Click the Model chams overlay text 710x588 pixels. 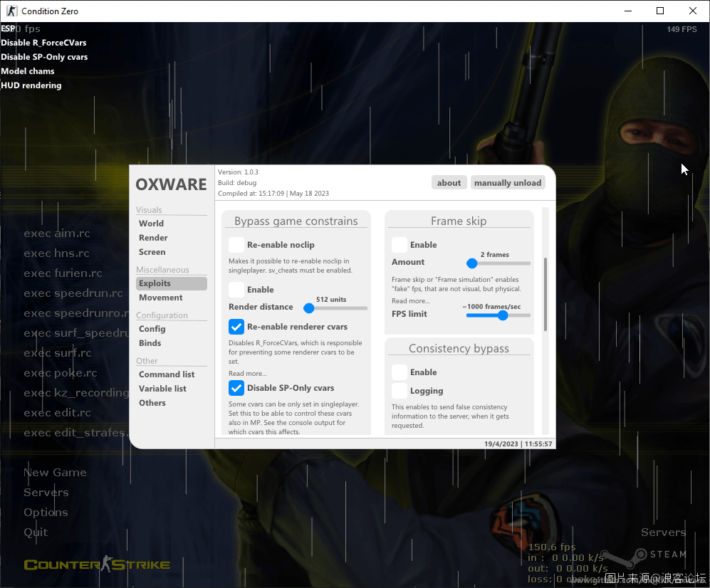click(x=28, y=71)
